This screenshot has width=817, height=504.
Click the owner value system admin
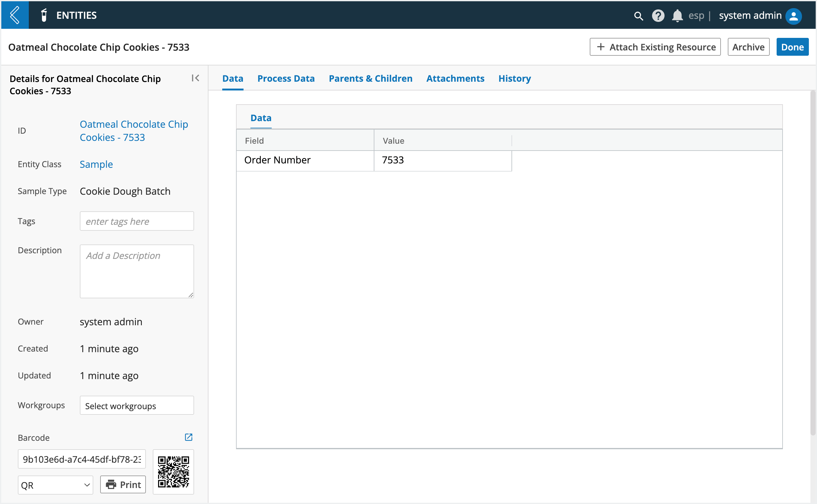111,322
